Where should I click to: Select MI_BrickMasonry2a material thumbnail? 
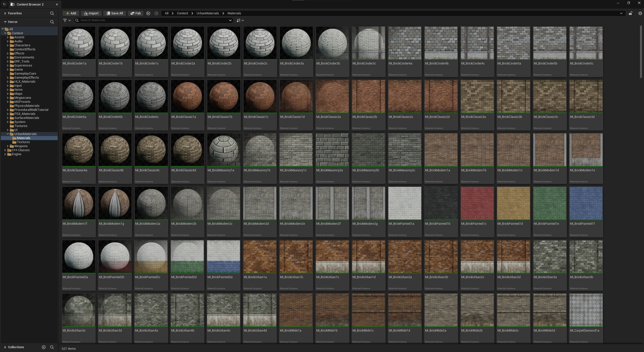coord(333,150)
